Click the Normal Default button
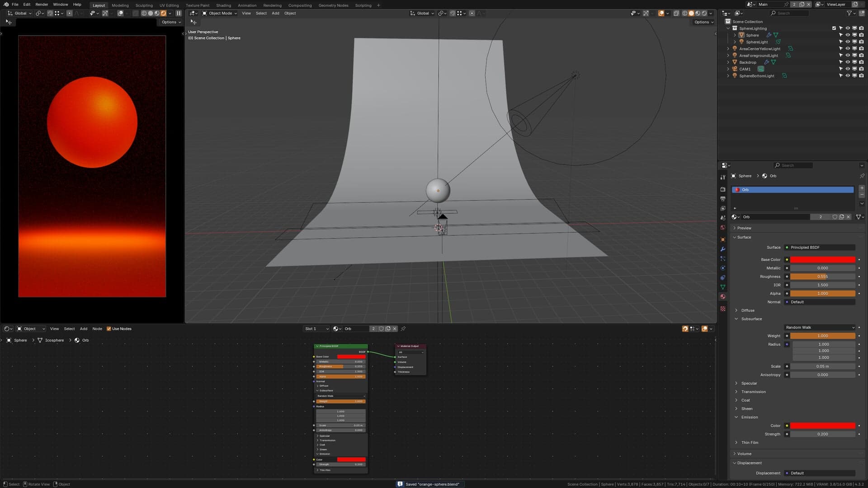Image resolution: width=868 pixels, height=488 pixels. pyautogui.click(x=820, y=302)
